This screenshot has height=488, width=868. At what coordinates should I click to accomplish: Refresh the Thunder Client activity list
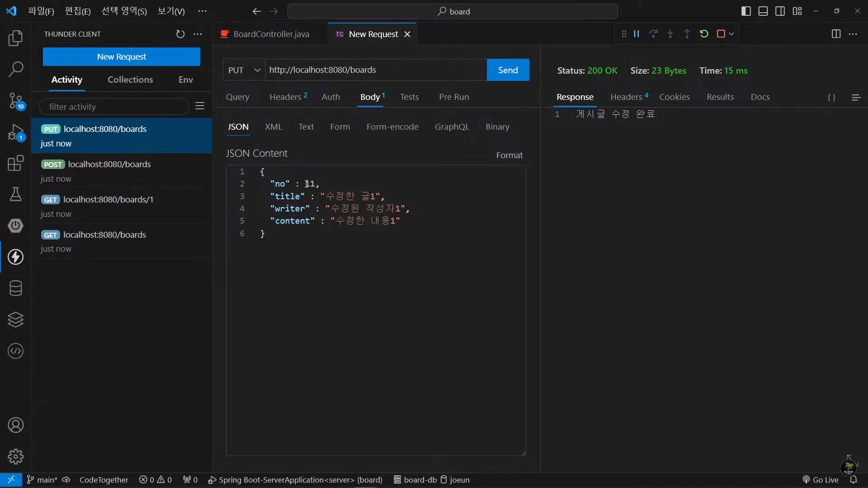(x=180, y=34)
